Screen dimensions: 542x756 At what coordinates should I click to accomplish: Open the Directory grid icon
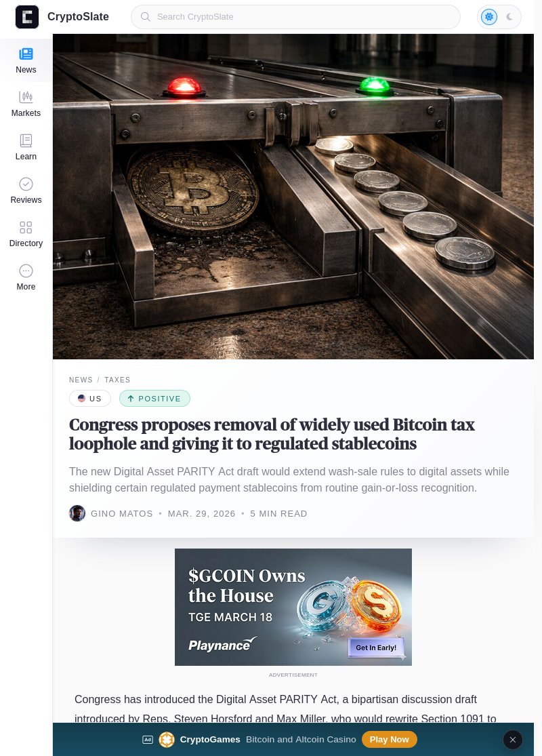[26, 227]
